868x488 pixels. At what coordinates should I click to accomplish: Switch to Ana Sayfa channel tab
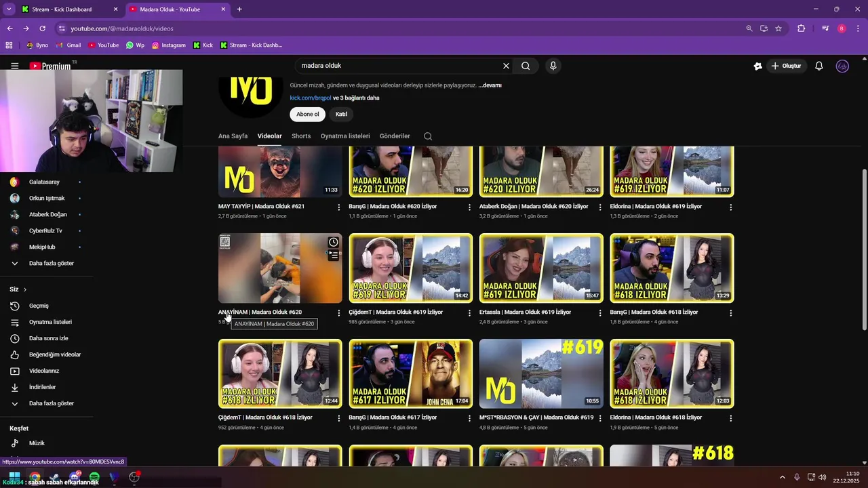tap(233, 136)
